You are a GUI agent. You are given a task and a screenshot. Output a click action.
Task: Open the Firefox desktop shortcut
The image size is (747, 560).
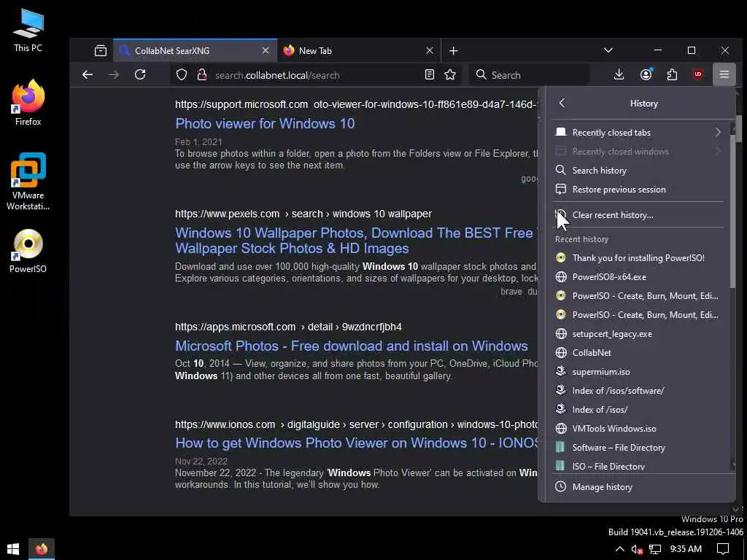(28, 102)
